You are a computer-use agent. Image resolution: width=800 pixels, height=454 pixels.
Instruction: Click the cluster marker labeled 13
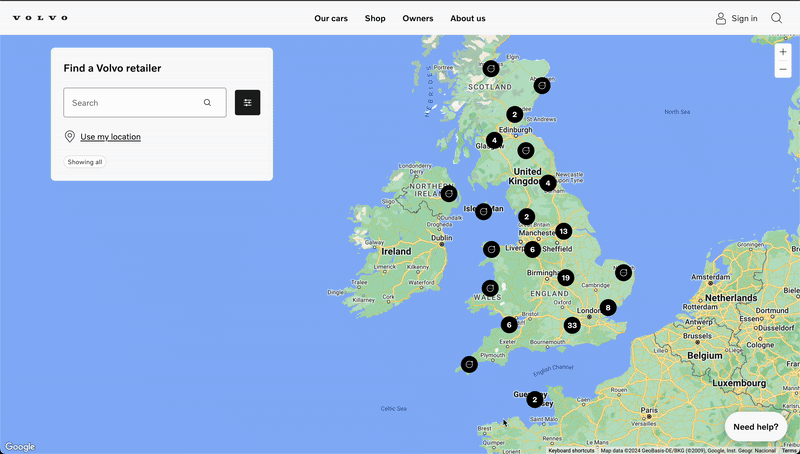tap(564, 231)
